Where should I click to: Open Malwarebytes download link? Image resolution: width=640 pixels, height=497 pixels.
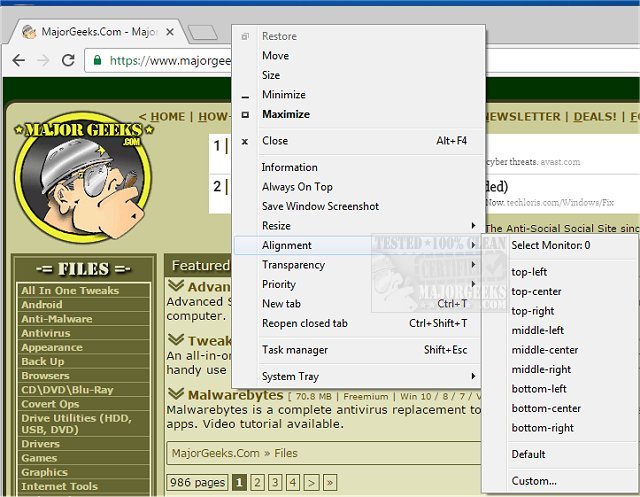pos(236,395)
